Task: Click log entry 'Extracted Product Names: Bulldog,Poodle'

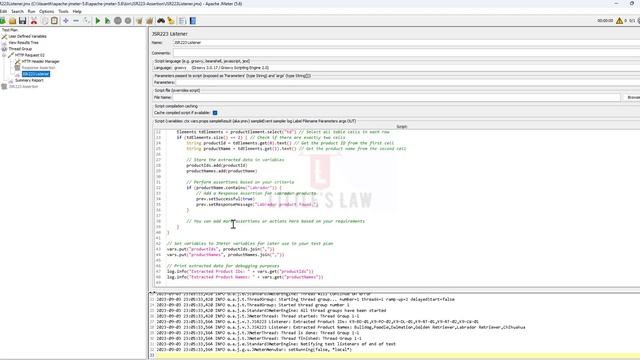Action: (341, 327)
